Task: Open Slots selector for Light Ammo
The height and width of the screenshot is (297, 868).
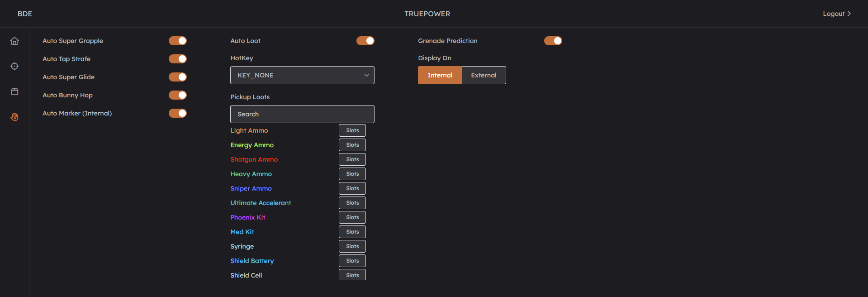Action: (352, 130)
